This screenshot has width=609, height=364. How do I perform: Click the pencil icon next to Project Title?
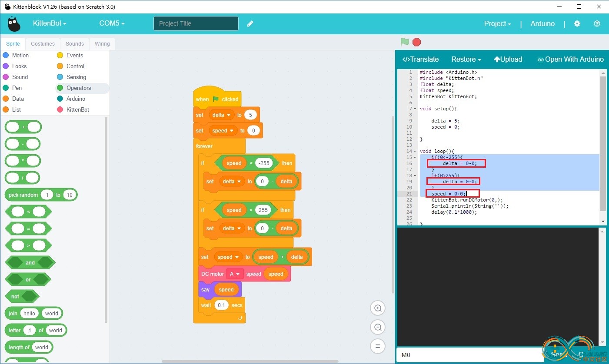point(250,23)
